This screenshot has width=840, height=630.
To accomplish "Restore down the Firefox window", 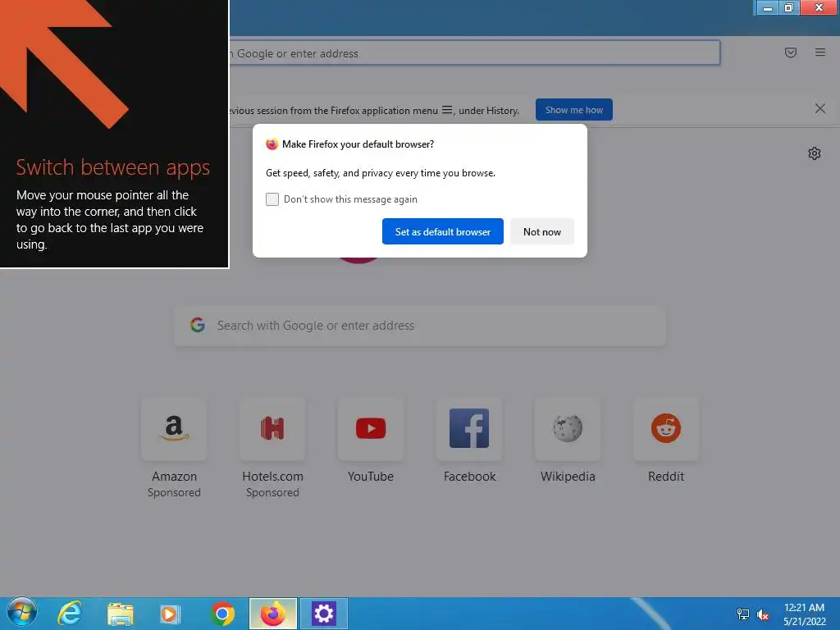I will click(788, 7).
